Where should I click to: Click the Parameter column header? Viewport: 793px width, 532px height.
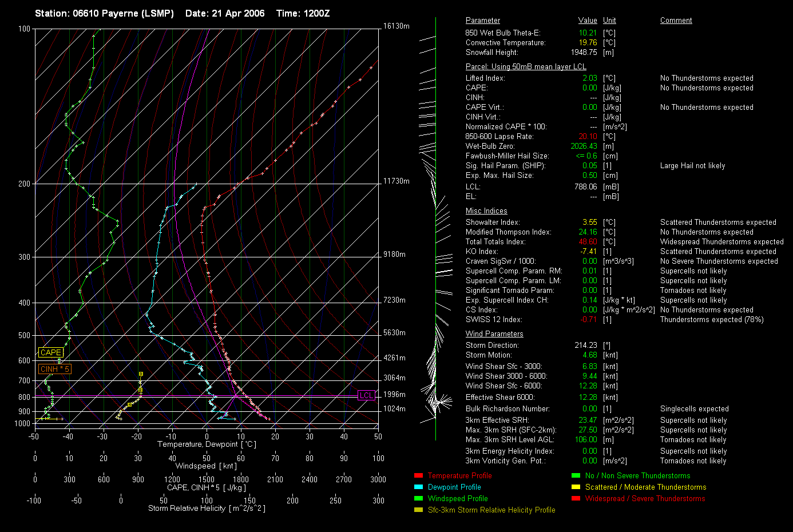tap(482, 21)
